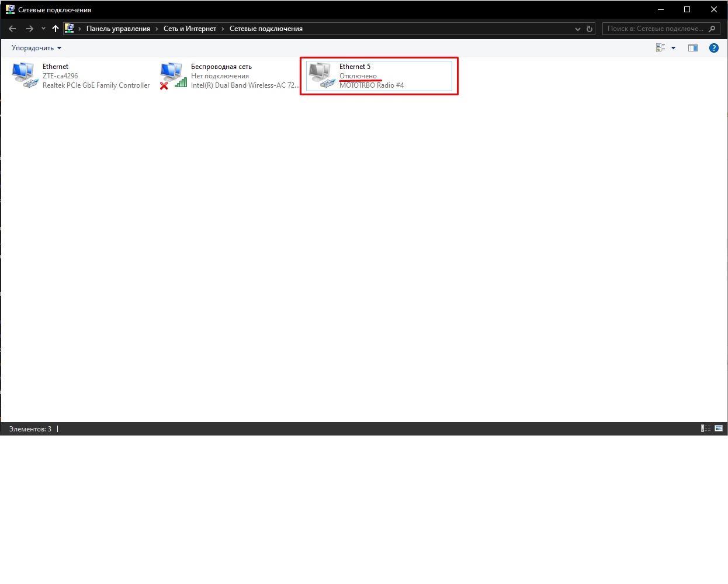Click the change view layout icon

pyautogui.click(x=661, y=48)
